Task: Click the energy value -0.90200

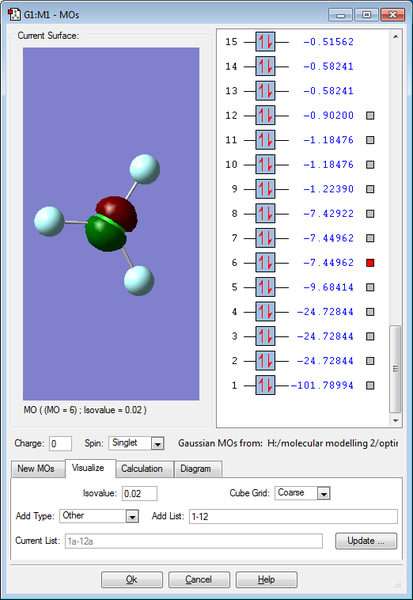Action: coord(328,116)
